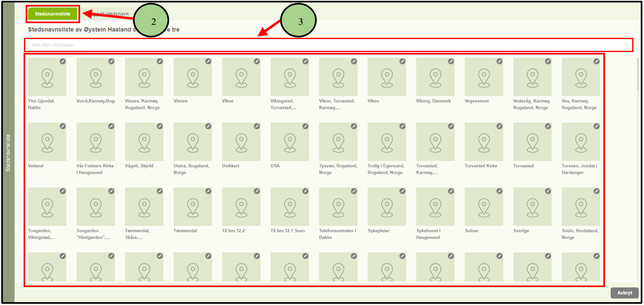644x305 pixels.
Task: Edit the Viborg, Danmark place entry
Action: [451, 61]
